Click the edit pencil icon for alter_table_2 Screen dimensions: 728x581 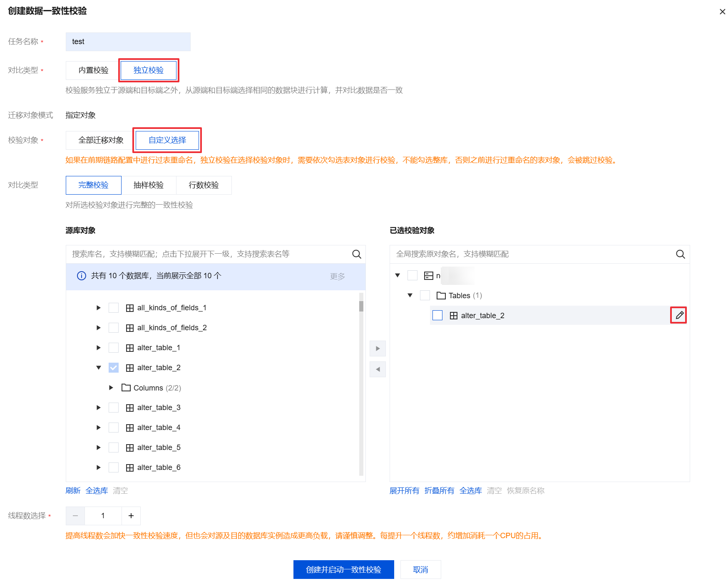[679, 315]
